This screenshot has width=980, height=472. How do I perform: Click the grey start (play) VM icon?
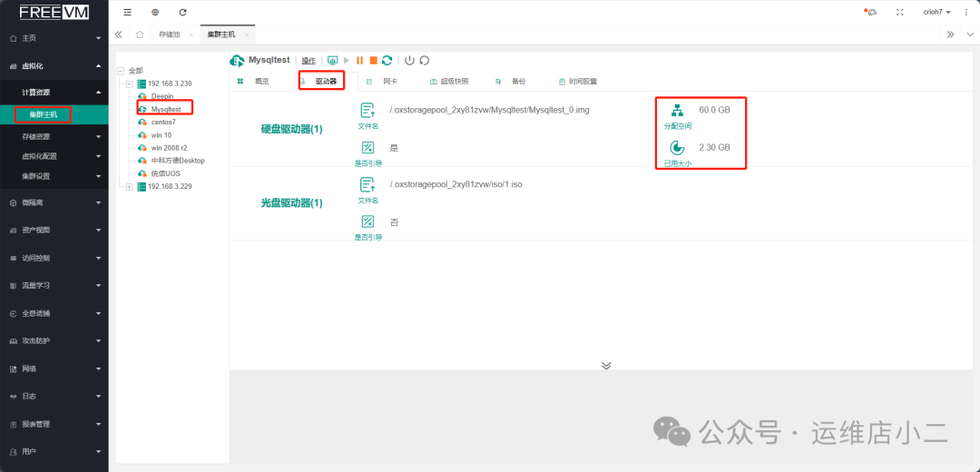[x=347, y=61]
